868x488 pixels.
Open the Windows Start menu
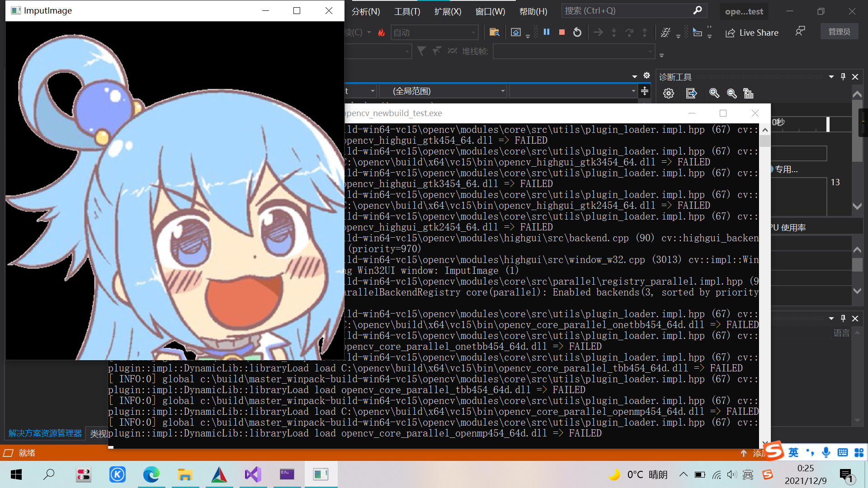[x=16, y=474]
